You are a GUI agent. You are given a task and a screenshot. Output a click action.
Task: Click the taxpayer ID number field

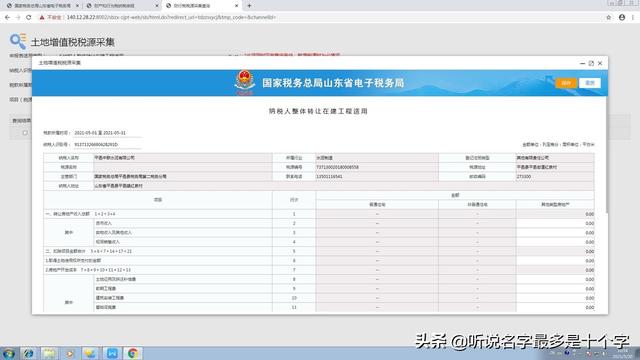pos(107,144)
